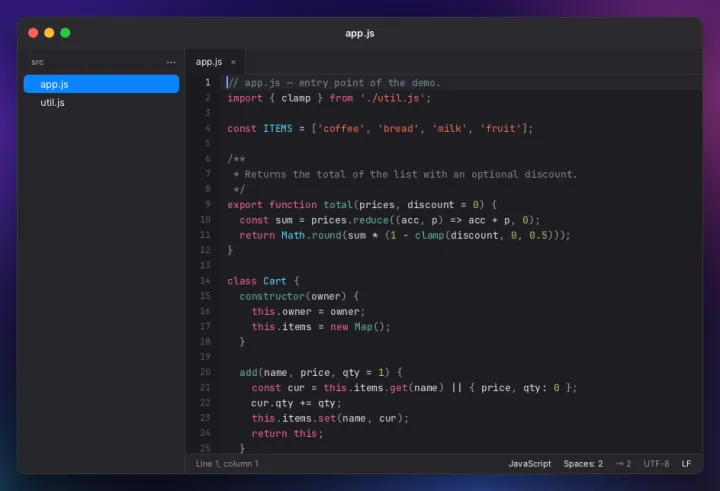Click the function name 'total'
720x491 pixels.
338,204
